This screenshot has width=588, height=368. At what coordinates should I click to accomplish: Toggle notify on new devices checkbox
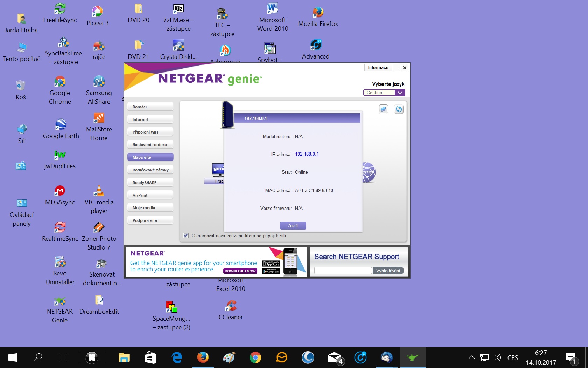[186, 236]
